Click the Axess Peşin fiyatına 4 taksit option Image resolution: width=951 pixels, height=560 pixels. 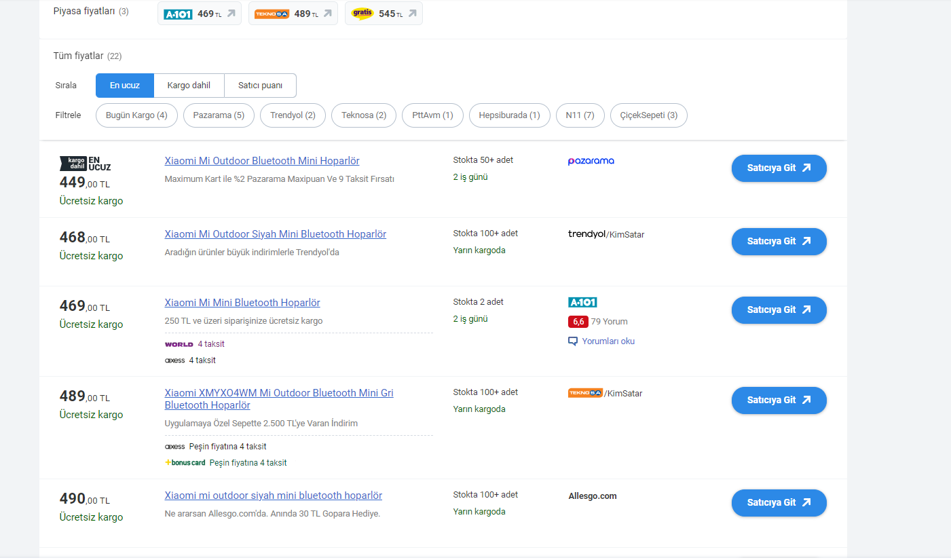point(216,447)
